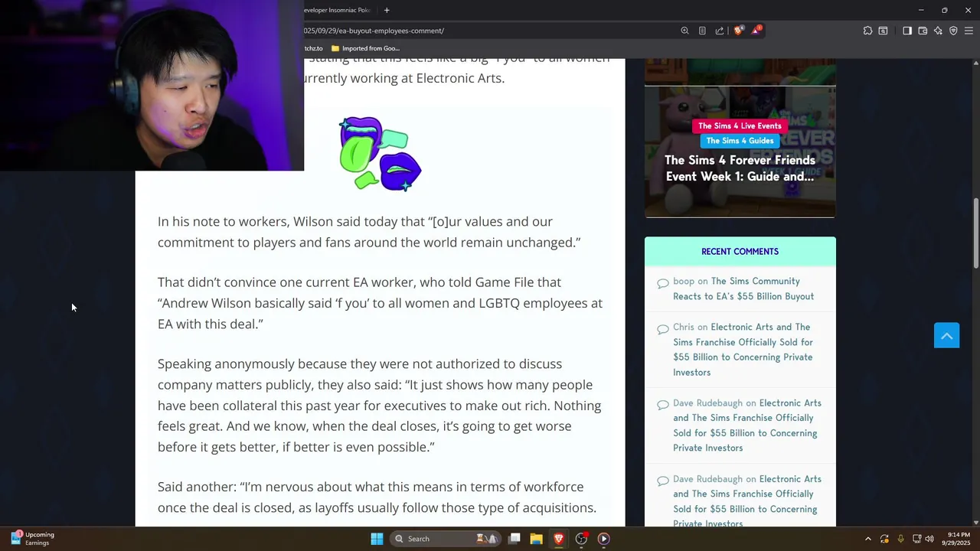Switch to Brave browser in taskbar
The width and height of the screenshot is (980, 551).
click(x=558, y=539)
